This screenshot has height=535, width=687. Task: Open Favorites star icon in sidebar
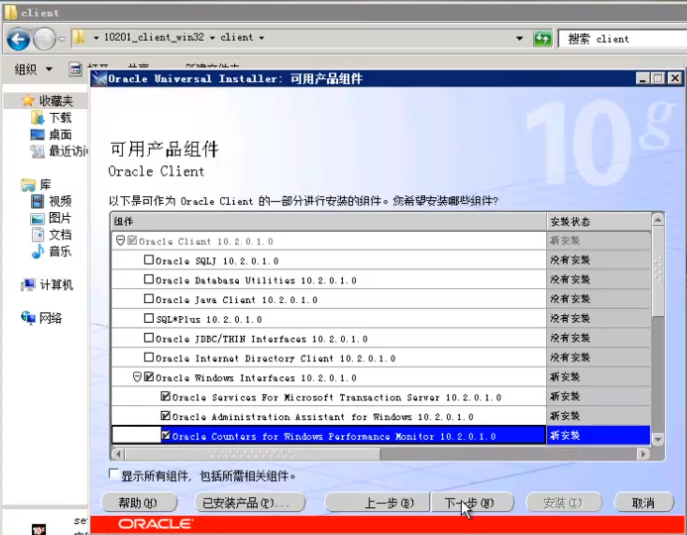[x=28, y=101]
